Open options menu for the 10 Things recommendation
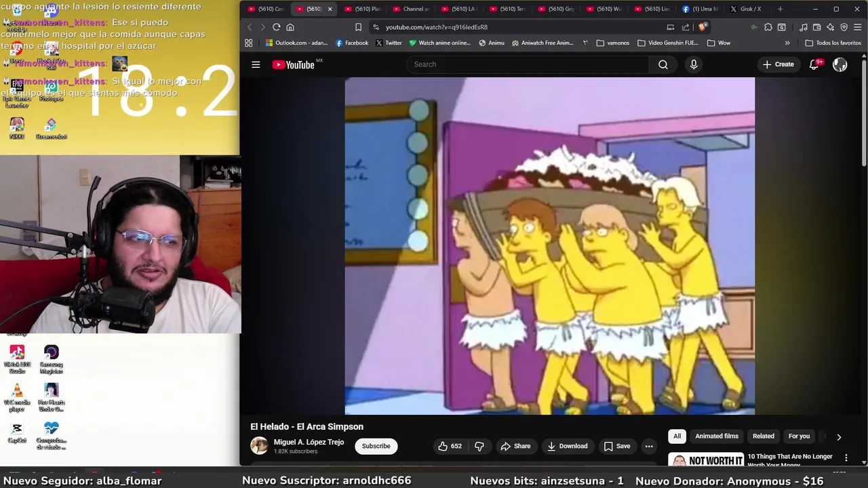 [x=846, y=458]
